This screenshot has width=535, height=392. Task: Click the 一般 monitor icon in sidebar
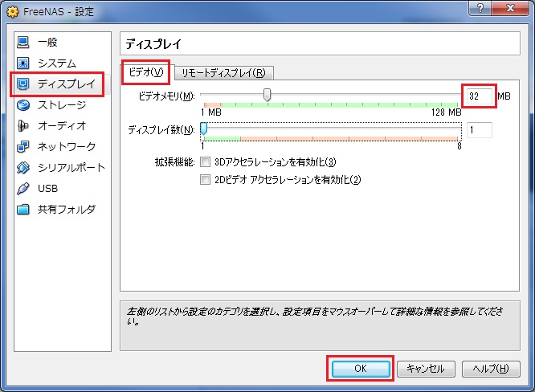pos(23,43)
